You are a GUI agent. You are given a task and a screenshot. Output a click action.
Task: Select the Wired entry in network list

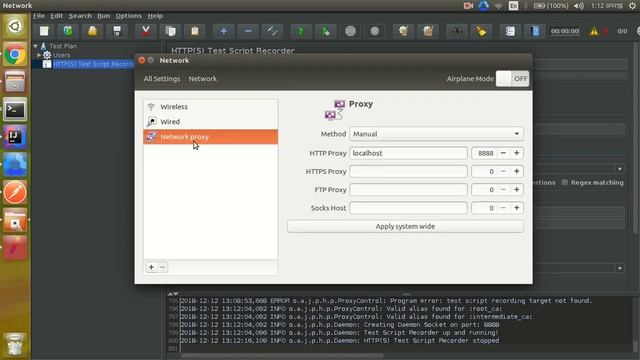coord(211,122)
